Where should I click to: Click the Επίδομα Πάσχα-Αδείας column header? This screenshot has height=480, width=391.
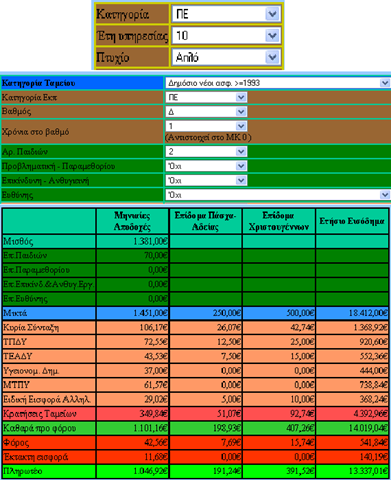[206, 221]
